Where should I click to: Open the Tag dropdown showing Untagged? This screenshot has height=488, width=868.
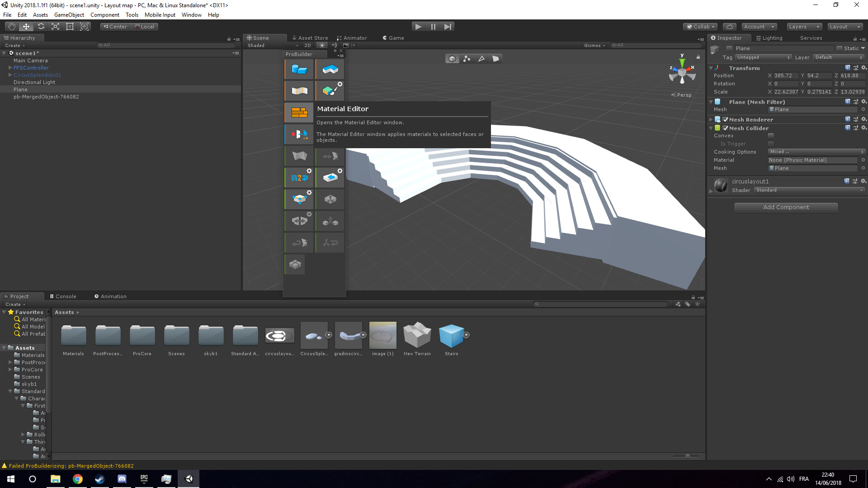763,57
